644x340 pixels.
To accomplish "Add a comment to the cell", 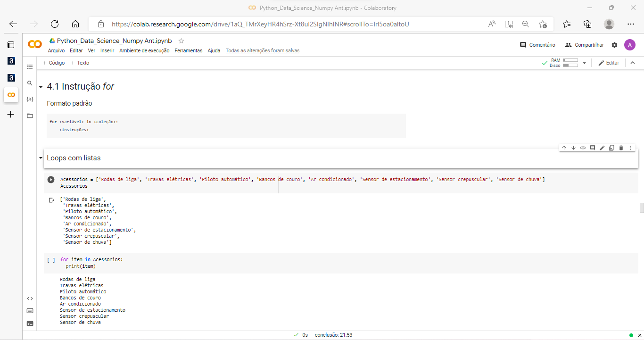I will [593, 148].
